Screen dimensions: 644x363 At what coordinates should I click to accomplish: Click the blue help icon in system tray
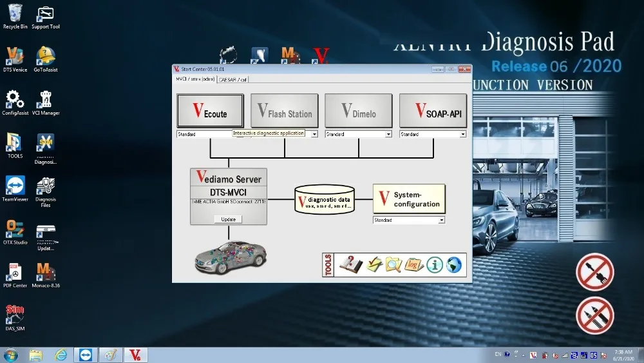click(507, 355)
